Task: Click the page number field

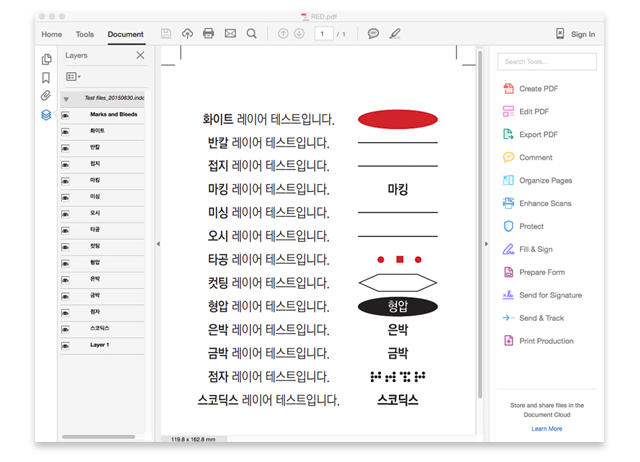Action: click(x=324, y=34)
